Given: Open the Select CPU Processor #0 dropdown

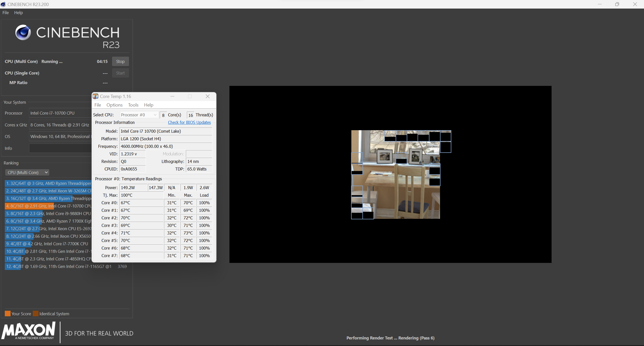Looking at the screenshot, I should click(x=139, y=115).
